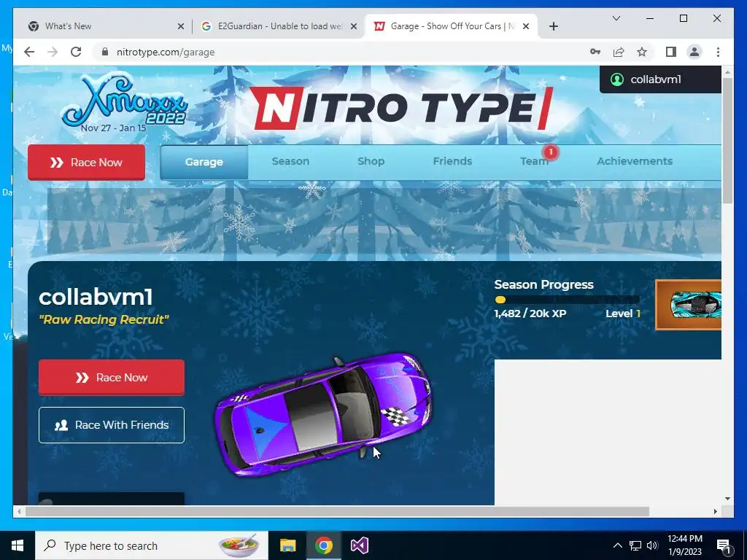Expand the tab search chevron
Screen dimensions: 747x560
pos(616,18)
